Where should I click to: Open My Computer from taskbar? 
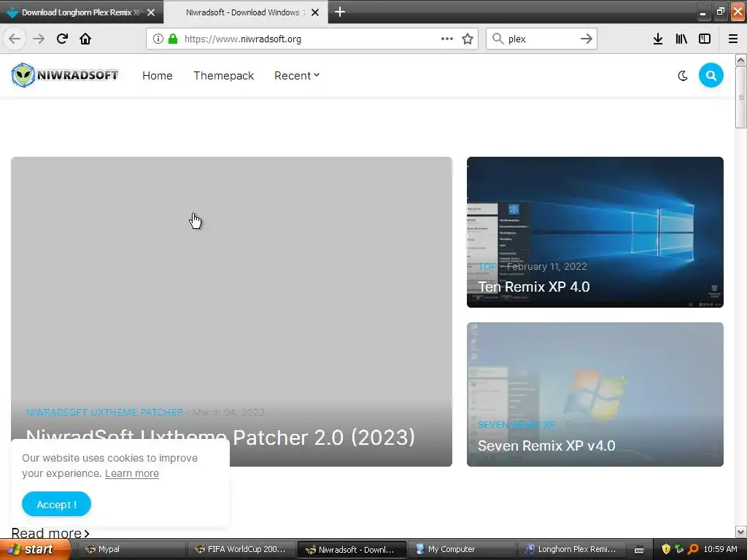coord(462,549)
